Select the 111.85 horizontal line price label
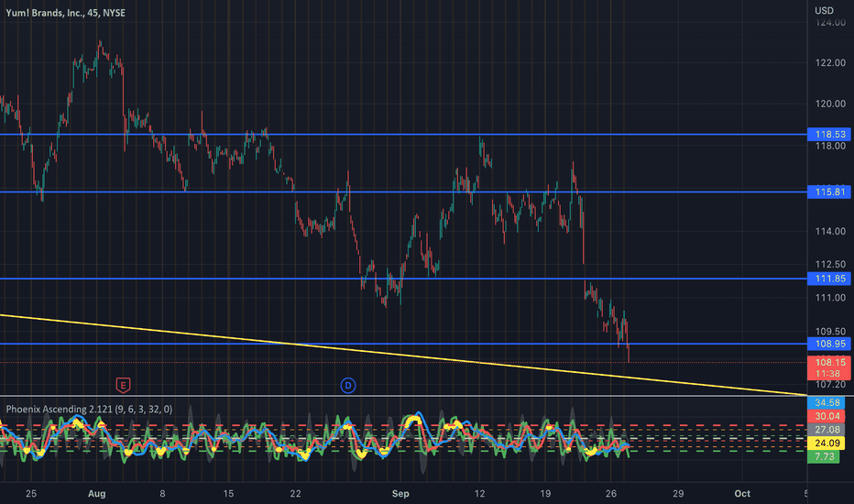 [x=829, y=279]
